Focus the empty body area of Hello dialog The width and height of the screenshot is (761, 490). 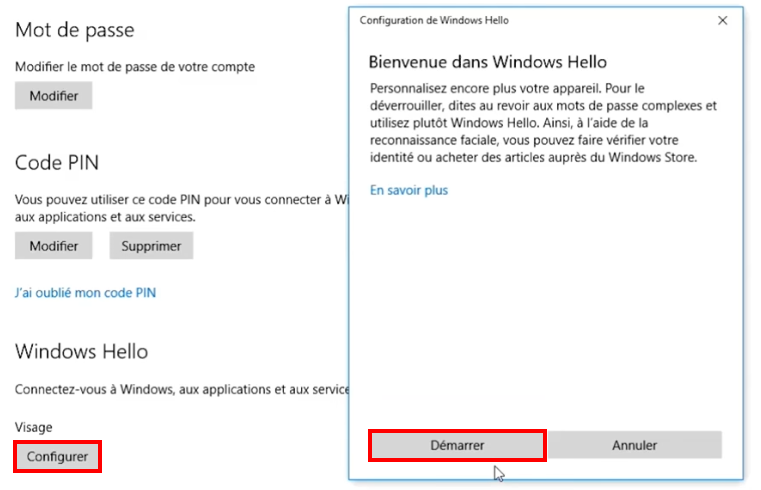546,310
